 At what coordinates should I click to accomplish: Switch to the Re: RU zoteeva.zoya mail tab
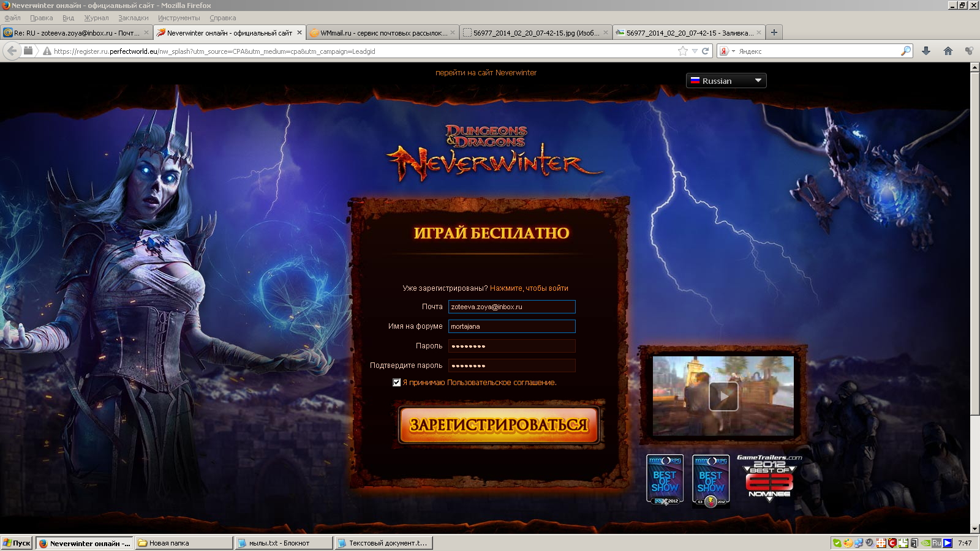[77, 33]
